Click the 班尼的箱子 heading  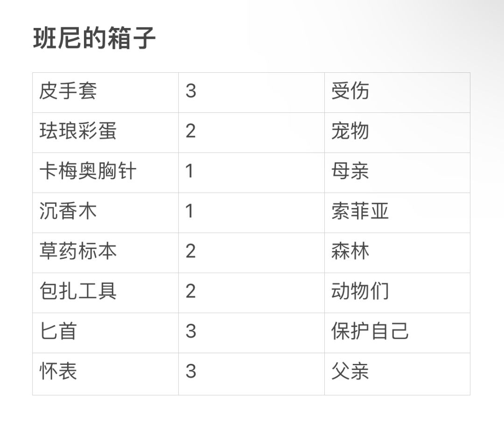pyautogui.click(x=94, y=38)
